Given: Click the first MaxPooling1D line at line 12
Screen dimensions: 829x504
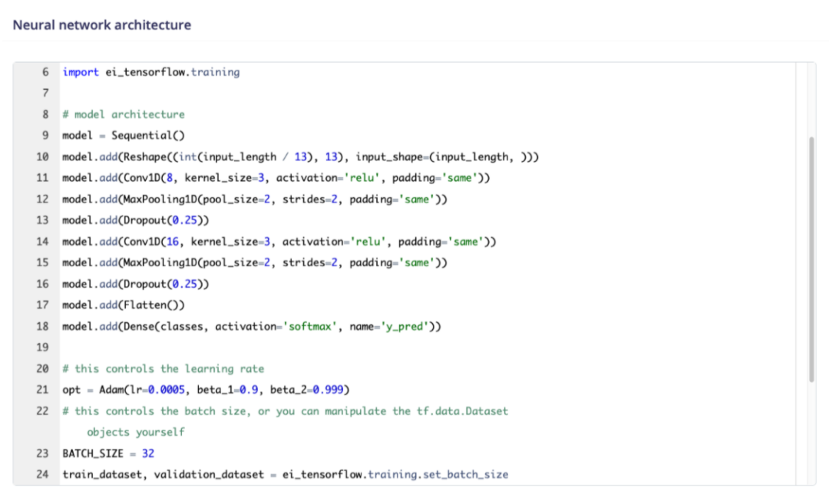Looking at the screenshot, I should click(x=255, y=199).
